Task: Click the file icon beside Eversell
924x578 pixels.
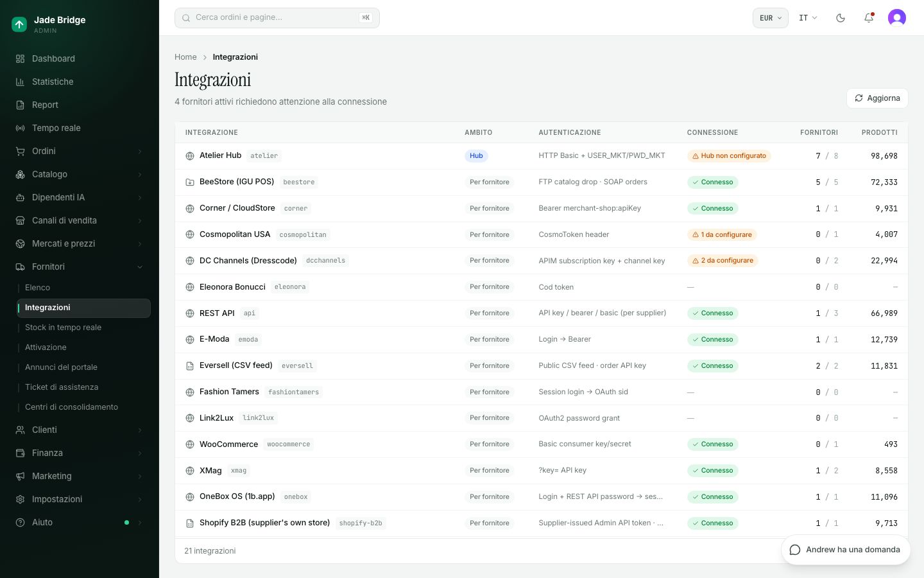Action: click(x=190, y=366)
